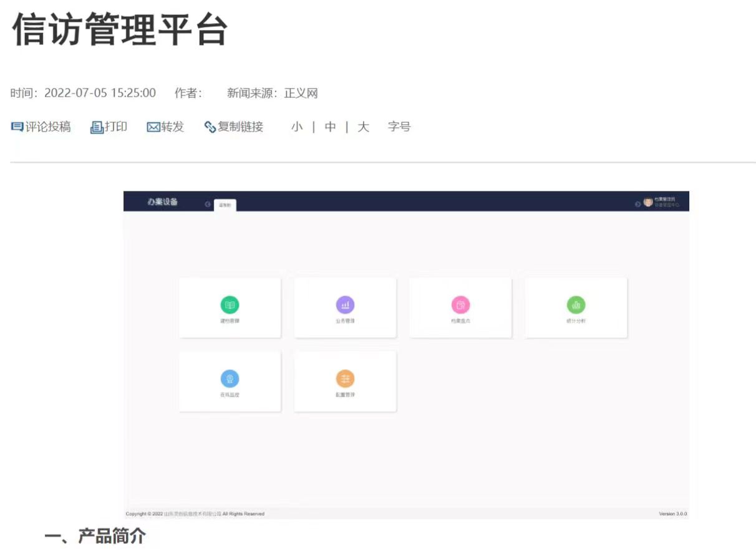The width and height of the screenshot is (756, 550).
Task: Click the user avatar in header
Action: pyautogui.click(x=648, y=203)
